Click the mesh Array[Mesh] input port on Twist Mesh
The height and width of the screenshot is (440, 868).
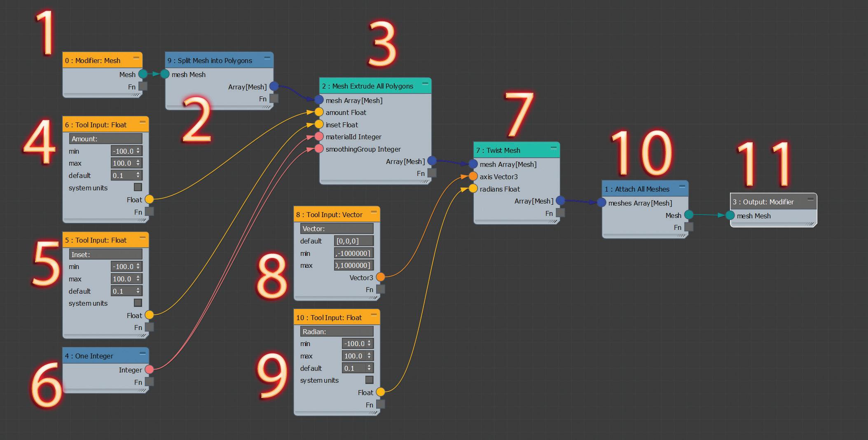click(473, 164)
